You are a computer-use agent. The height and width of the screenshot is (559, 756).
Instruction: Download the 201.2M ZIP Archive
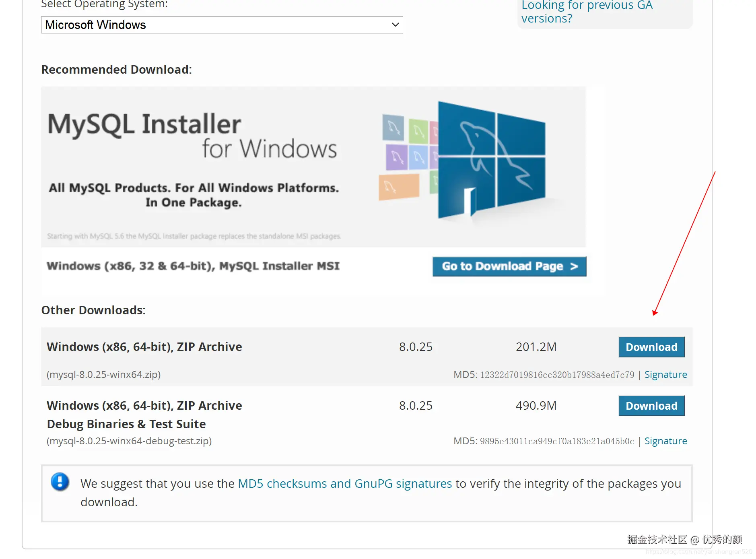(651, 347)
